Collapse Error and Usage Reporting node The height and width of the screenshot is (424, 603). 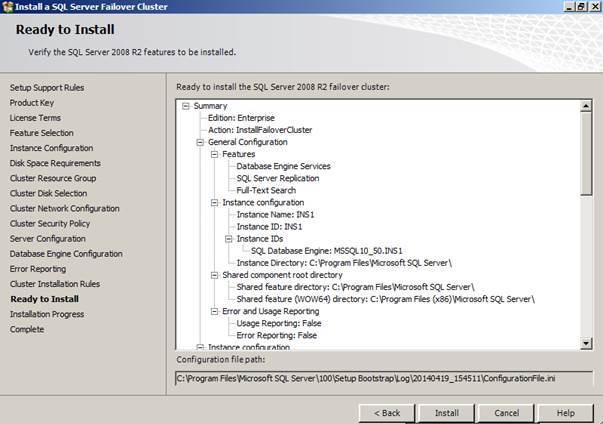(x=214, y=311)
